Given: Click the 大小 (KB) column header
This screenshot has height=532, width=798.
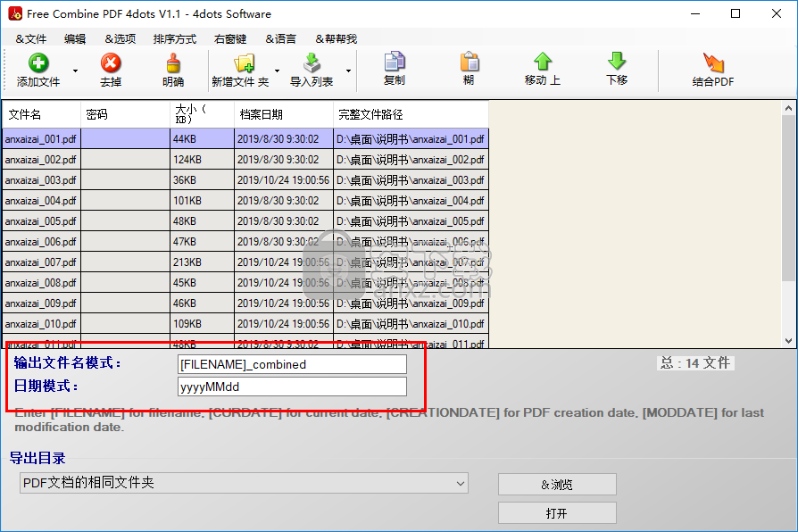Looking at the screenshot, I should pyautogui.click(x=202, y=114).
